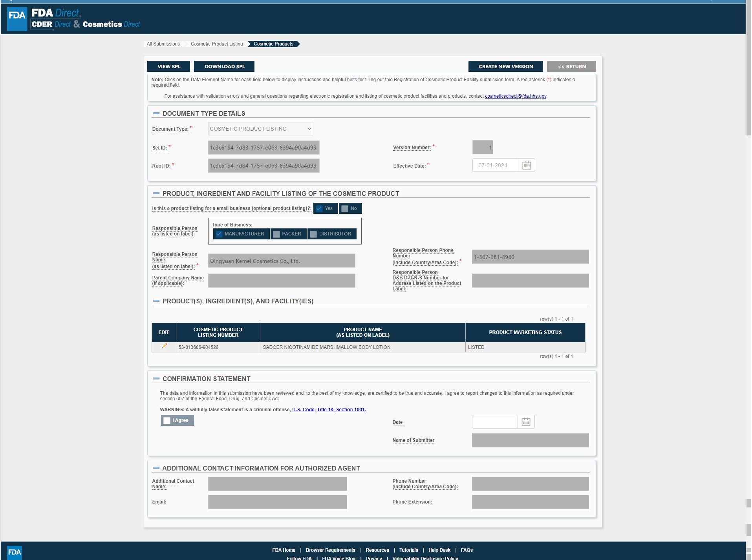Image resolution: width=752 pixels, height=560 pixels.
Task: Click the pencil edit icon in product row
Action: pyautogui.click(x=164, y=347)
